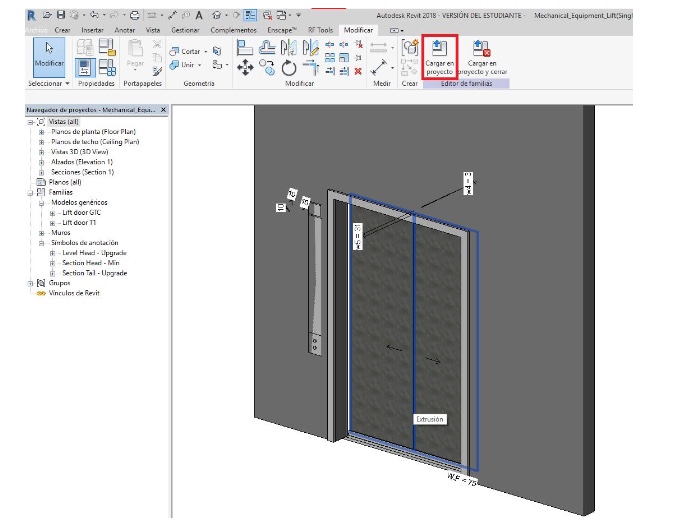The width and height of the screenshot is (679, 522).
Task: Expand Planos de techo (Ceiling Plan)
Action: point(42,142)
